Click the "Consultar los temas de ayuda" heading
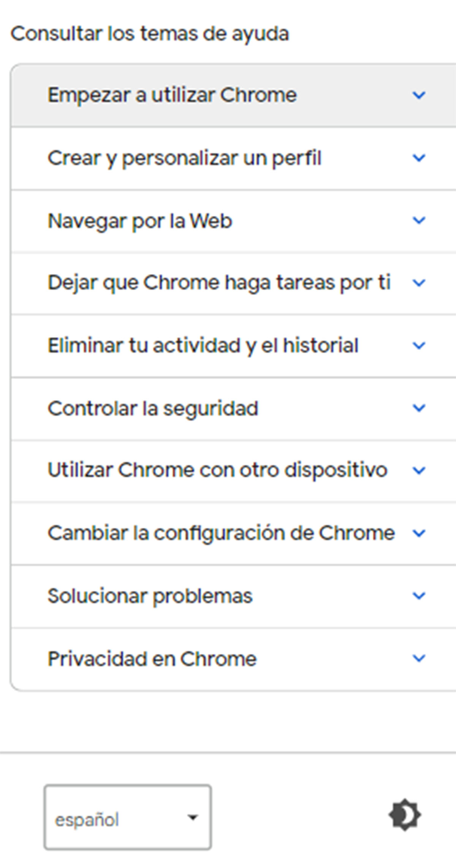This screenshot has width=456, height=868. coord(150,33)
